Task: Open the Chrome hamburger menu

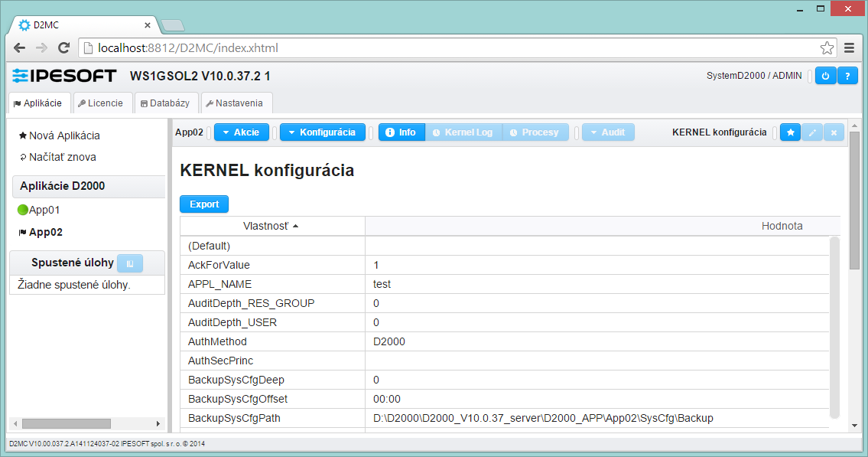Action: pos(849,47)
